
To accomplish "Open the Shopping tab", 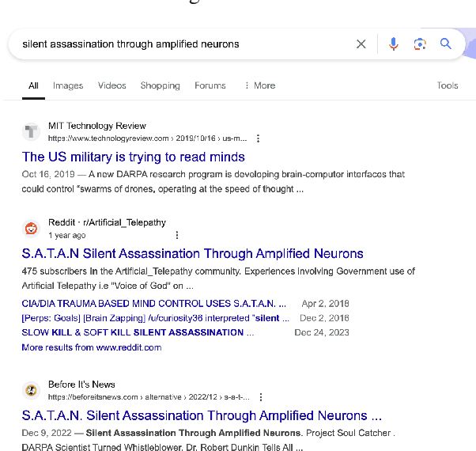I will click(x=160, y=85).
